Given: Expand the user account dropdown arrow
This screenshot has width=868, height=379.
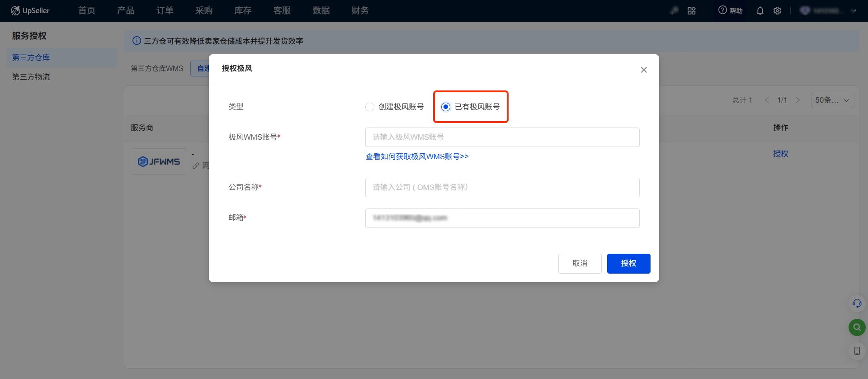Looking at the screenshot, I should [854, 11].
